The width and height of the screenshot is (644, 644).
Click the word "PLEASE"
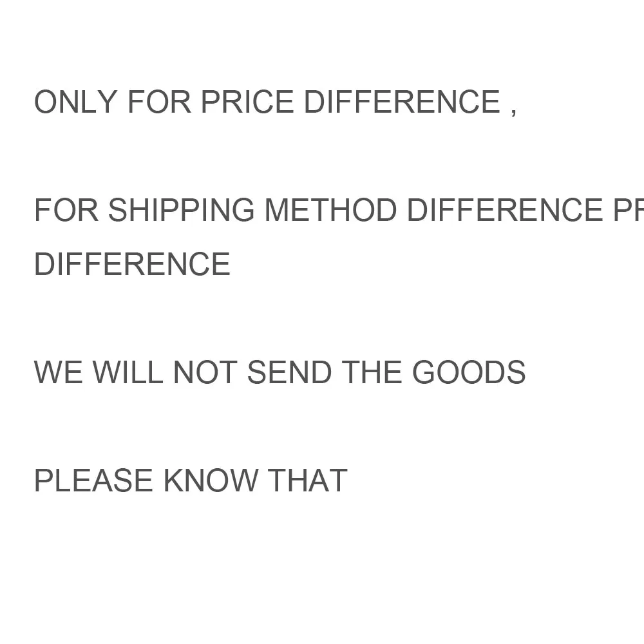pos(93,481)
